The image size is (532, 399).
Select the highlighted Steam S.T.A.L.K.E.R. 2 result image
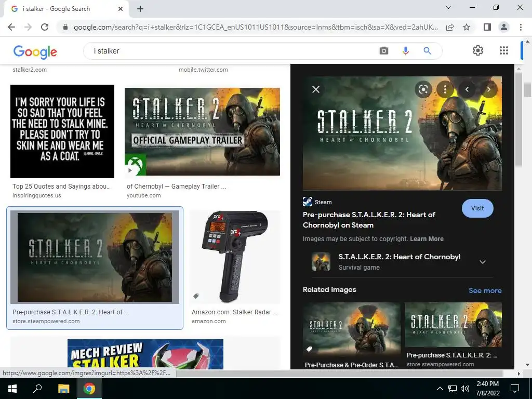click(95, 257)
